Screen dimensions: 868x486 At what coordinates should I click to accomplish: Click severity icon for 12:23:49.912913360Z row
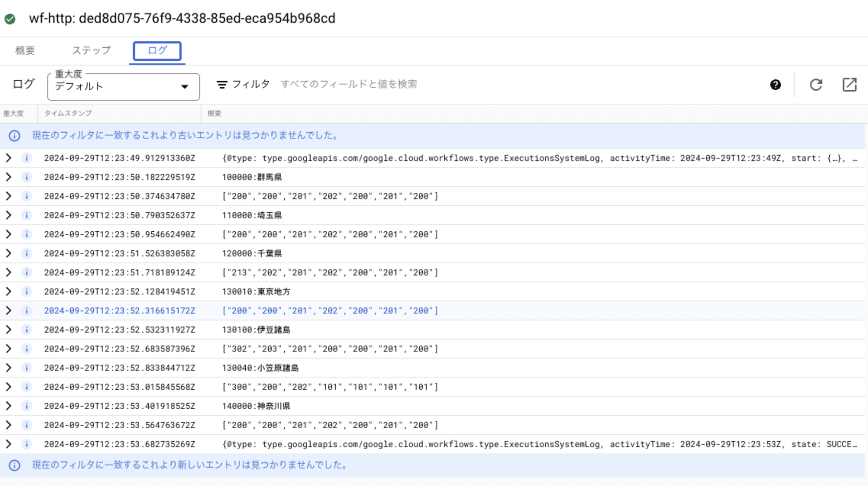pos(26,158)
